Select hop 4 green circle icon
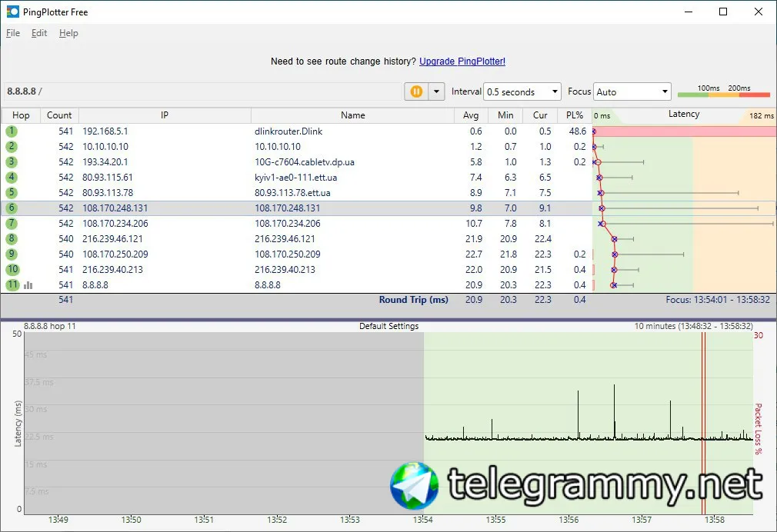777x532 pixels. 12,178
